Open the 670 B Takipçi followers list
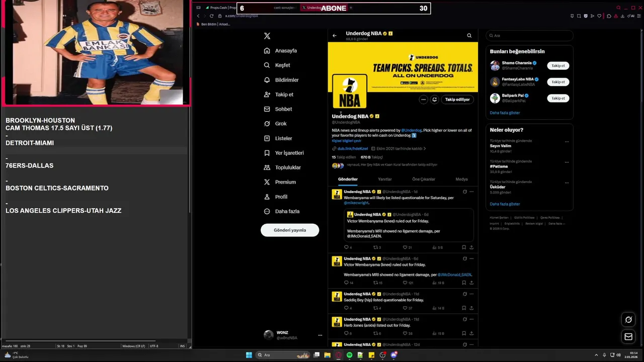Image resolution: width=644 pixels, height=362 pixels. [372, 157]
